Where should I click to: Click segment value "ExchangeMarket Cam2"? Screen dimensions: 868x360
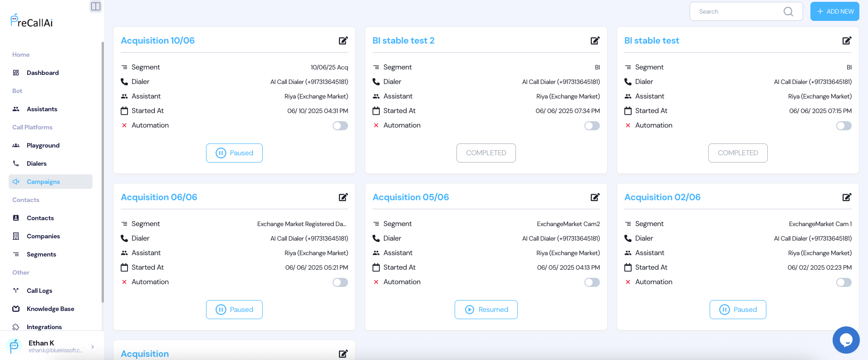pos(568,224)
